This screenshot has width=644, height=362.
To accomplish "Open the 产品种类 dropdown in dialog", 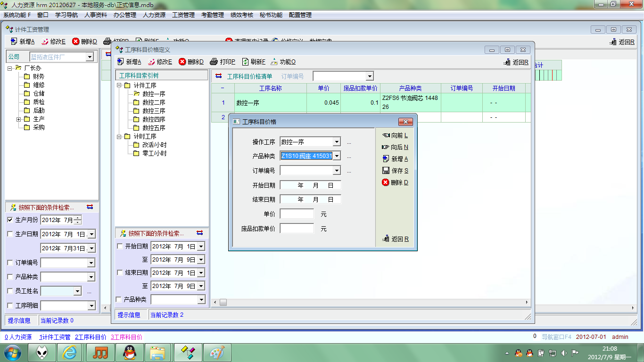I will (337, 156).
